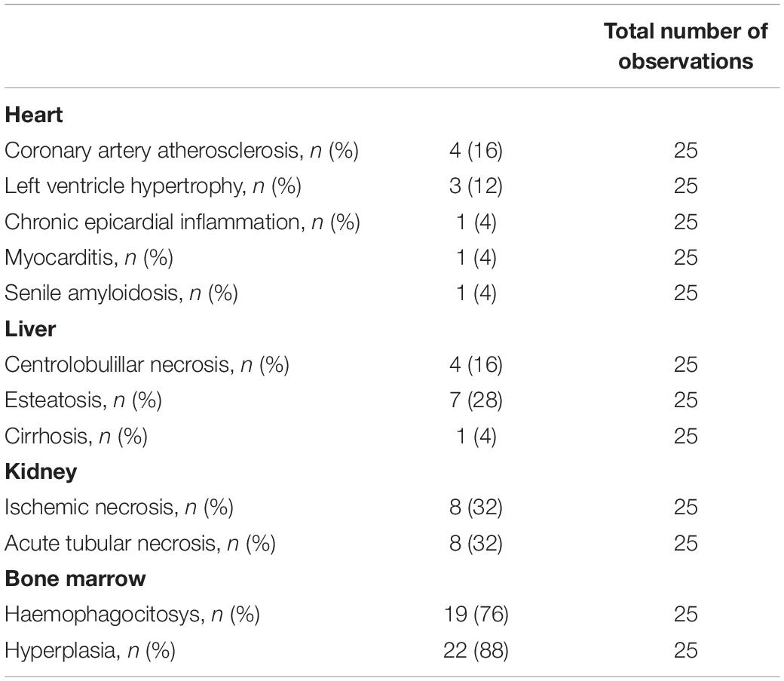Select the Liver section heading

pos(29,329)
